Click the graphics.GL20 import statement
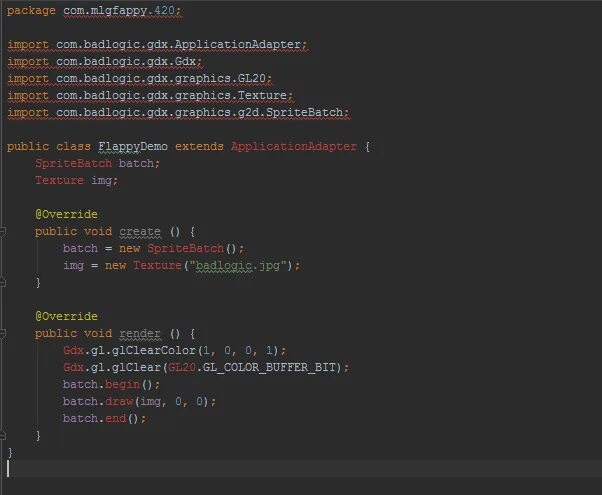The width and height of the screenshot is (602, 495). [x=140, y=78]
